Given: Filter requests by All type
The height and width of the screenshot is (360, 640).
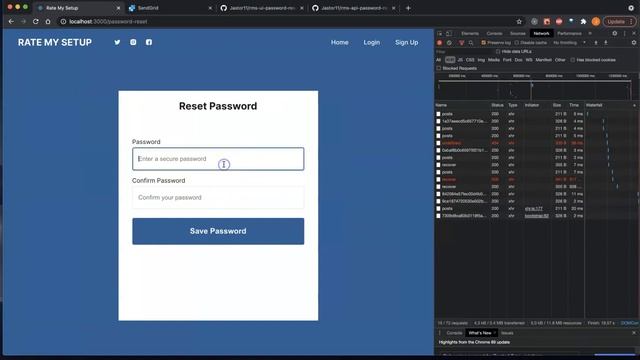Looking at the screenshot, I should [x=439, y=60].
